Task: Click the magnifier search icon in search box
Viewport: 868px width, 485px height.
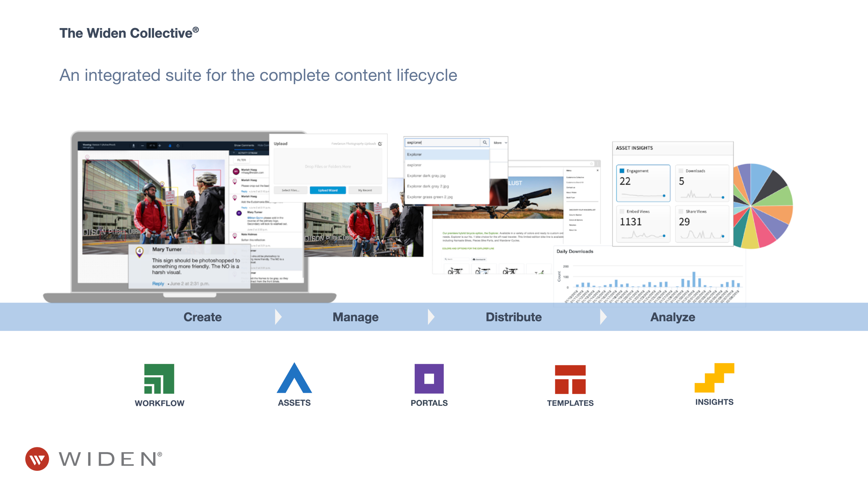Action: click(x=485, y=142)
